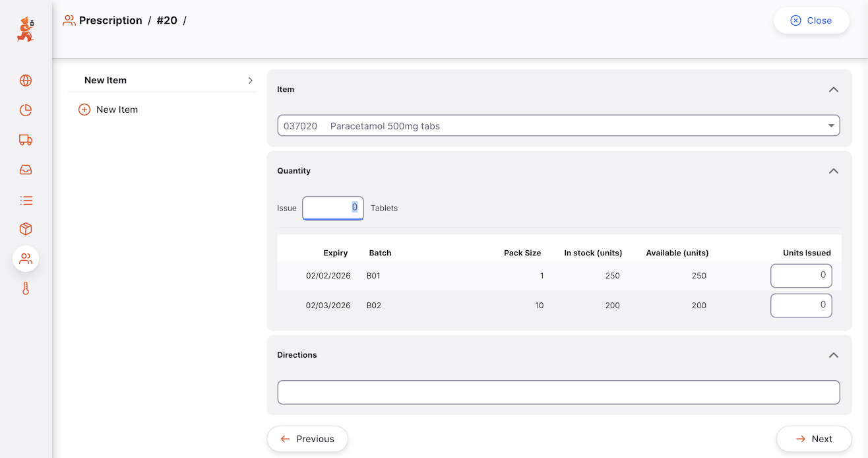This screenshot has width=868, height=458.
Task: Click Prescription in the breadcrumb
Action: pos(110,20)
